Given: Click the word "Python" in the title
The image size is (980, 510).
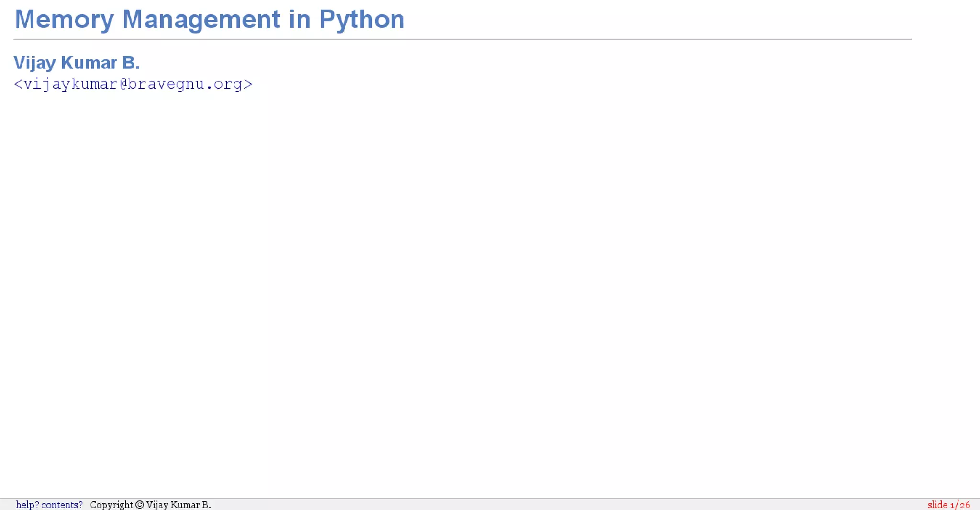Looking at the screenshot, I should click(362, 20).
